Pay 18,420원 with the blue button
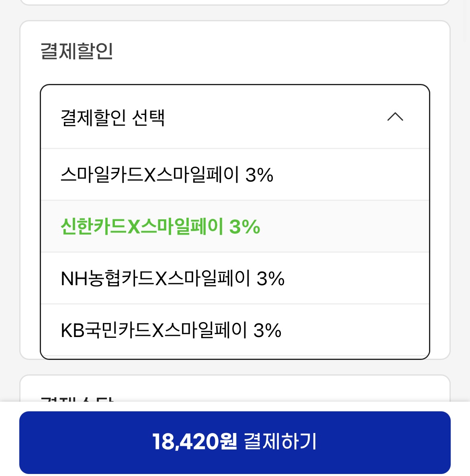470x476 pixels. (235, 442)
